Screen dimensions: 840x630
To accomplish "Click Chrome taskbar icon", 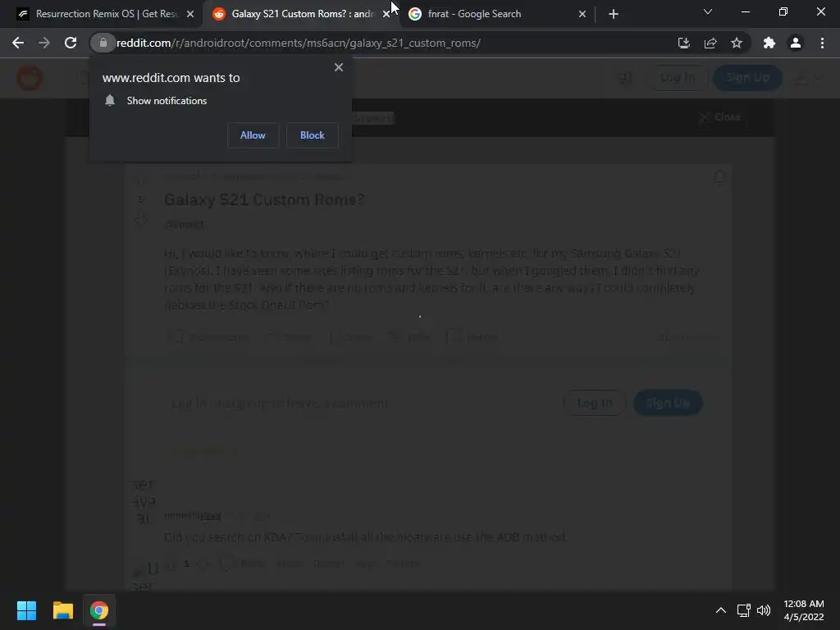I will (99, 610).
